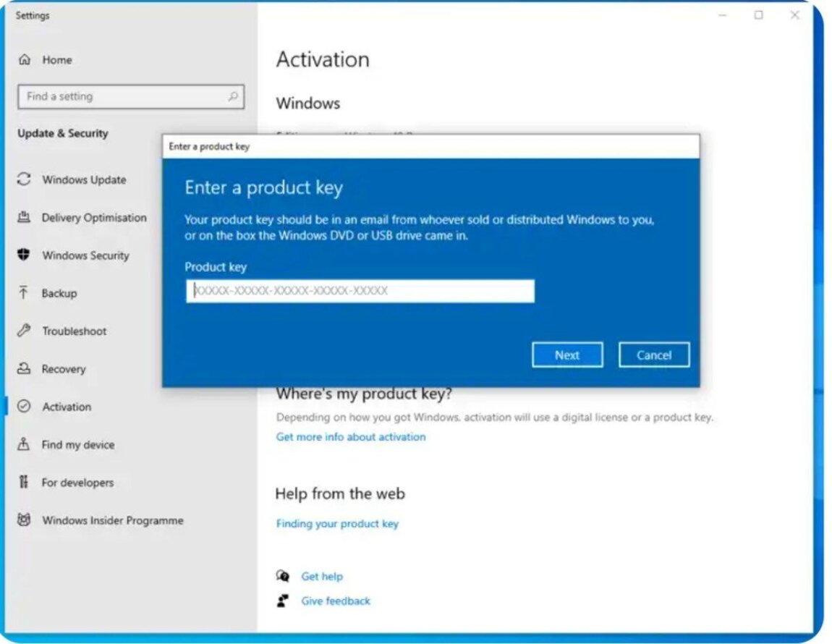Open the Activation settings page

coord(67,407)
